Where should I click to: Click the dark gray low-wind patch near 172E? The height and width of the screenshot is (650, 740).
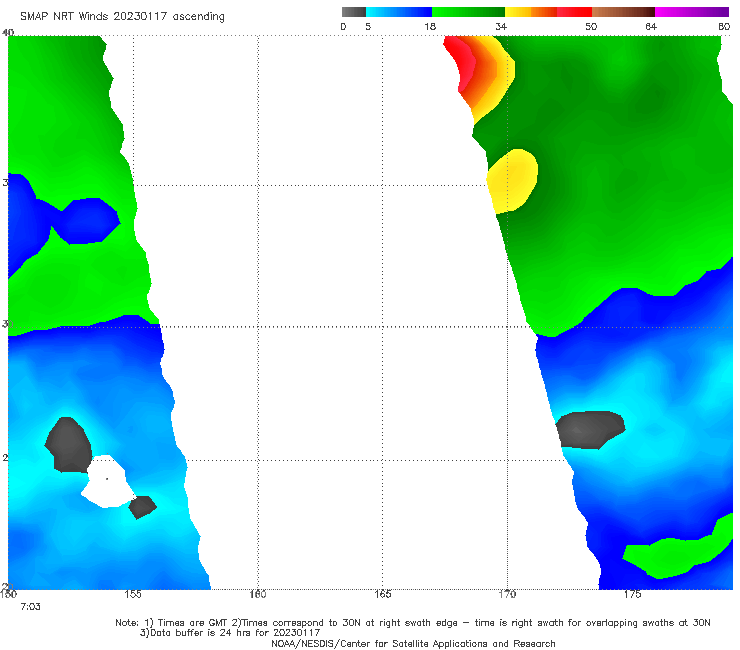pyautogui.click(x=590, y=430)
